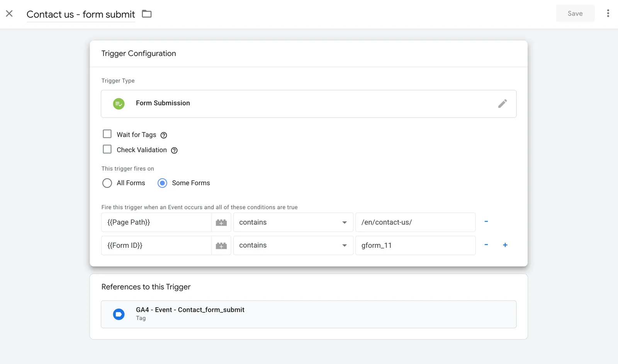Click the Save button

coord(575,14)
